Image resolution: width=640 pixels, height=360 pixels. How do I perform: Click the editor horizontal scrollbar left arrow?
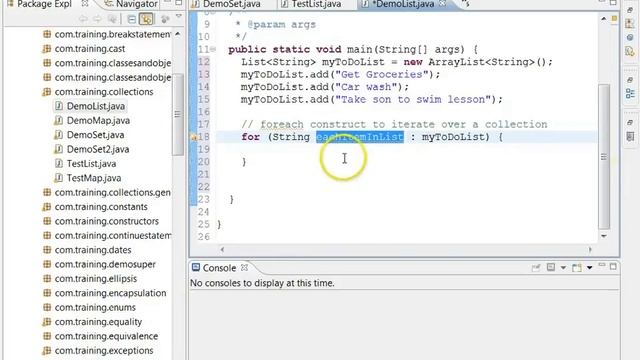pyautogui.click(x=222, y=249)
